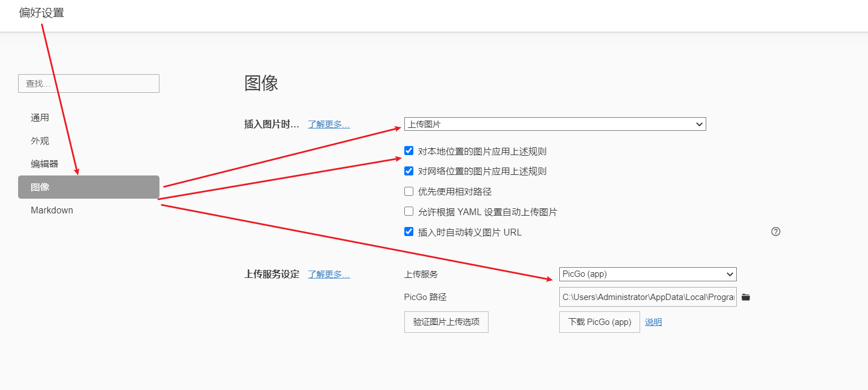Click the 查找 search field
Image resolution: width=868 pixels, height=390 pixels.
pyautogui.click(x=89, y=84)
